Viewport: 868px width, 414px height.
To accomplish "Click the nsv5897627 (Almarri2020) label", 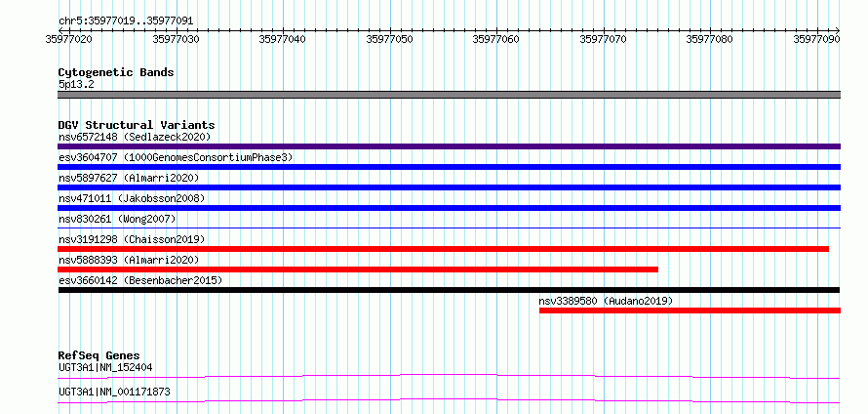I will [129, 178].
